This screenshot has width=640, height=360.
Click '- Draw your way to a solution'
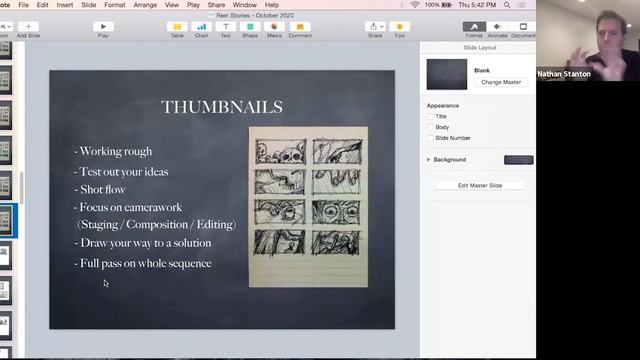point(143,243)
